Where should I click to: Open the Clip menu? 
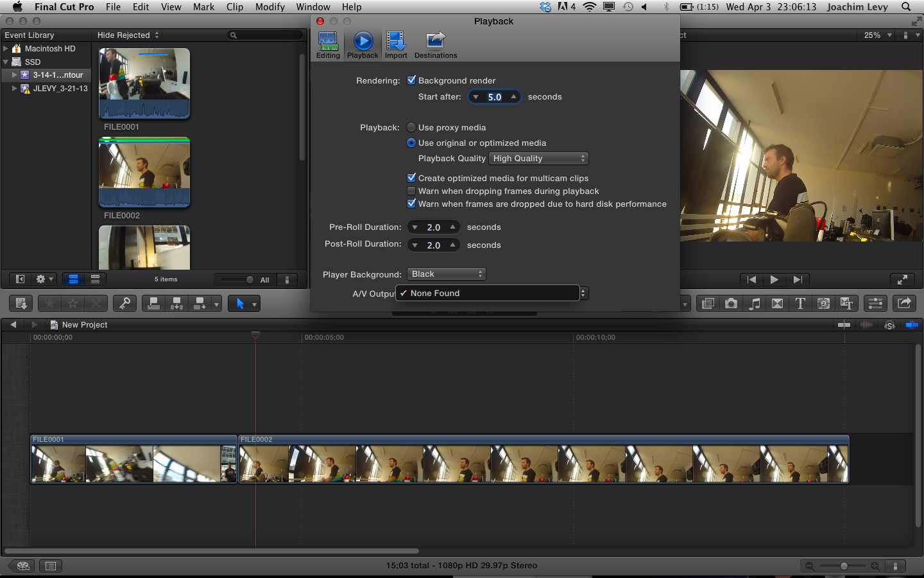(x=235, y=7)
